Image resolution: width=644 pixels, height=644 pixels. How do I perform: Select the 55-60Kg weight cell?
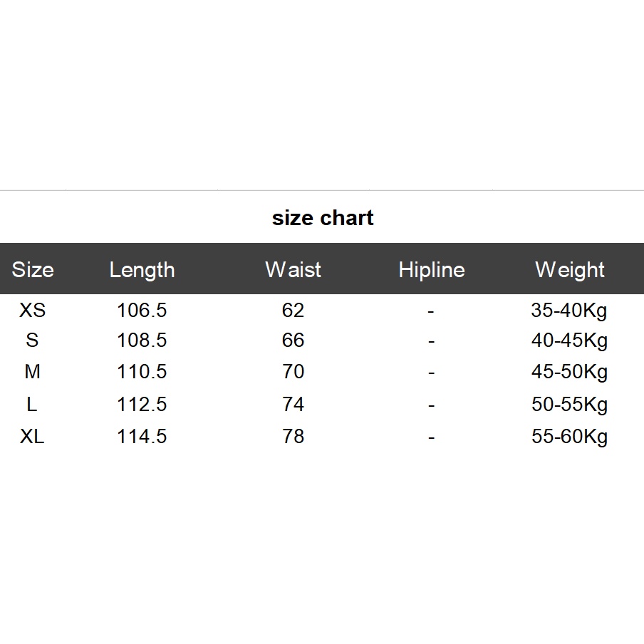click(569, 436)
